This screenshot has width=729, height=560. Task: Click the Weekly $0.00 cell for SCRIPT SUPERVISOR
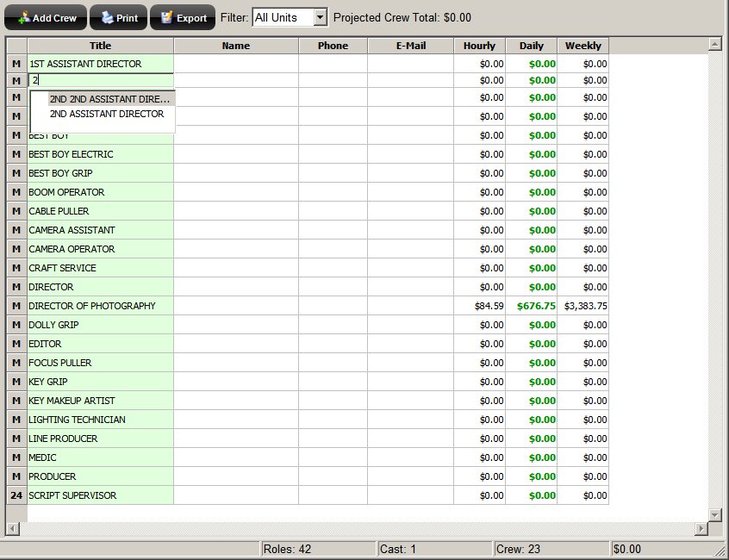click(x=583, y=495)
